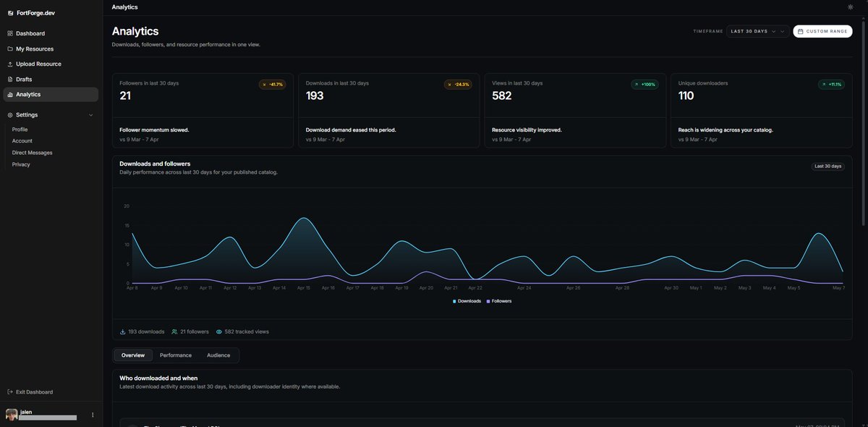868x427 pixels.
Task: Click the May 7 axis label
Action: [838, 288]
